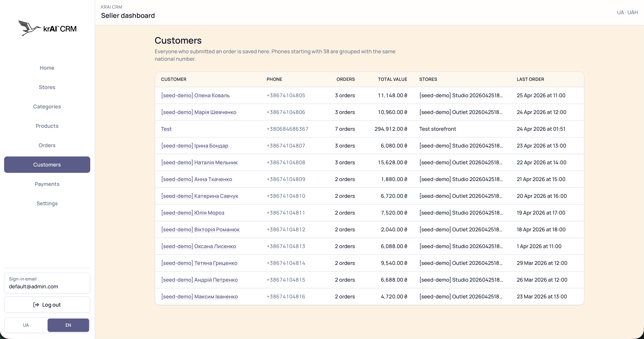Click the KRAI CRM breadcrumb label
Screen dimensions: 644x339
pos(111,7)
